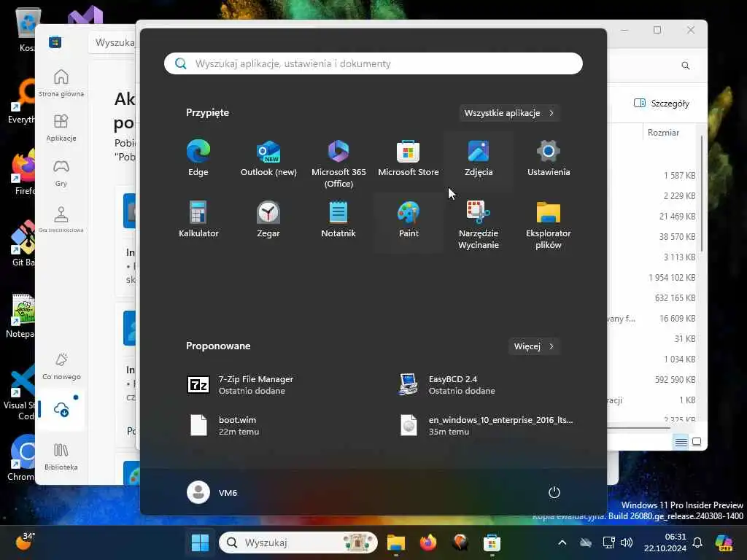747x560 pixels.
Task: Click the power button in Start menu
Action: pyautogui.click(x=554, y=492)
